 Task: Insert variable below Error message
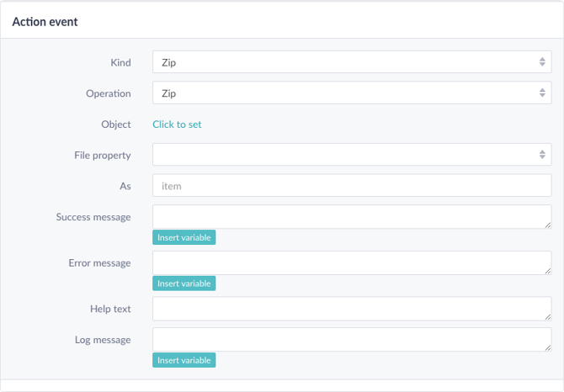point(184,283)
